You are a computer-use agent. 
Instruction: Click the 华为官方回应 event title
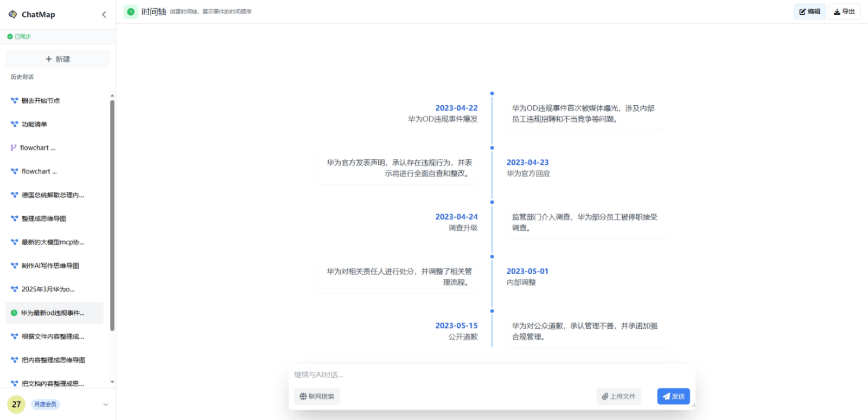coord(528,173)
